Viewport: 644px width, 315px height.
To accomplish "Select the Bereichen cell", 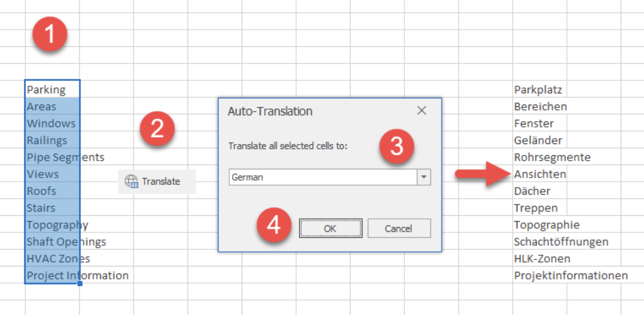I will tap(540, 106).
